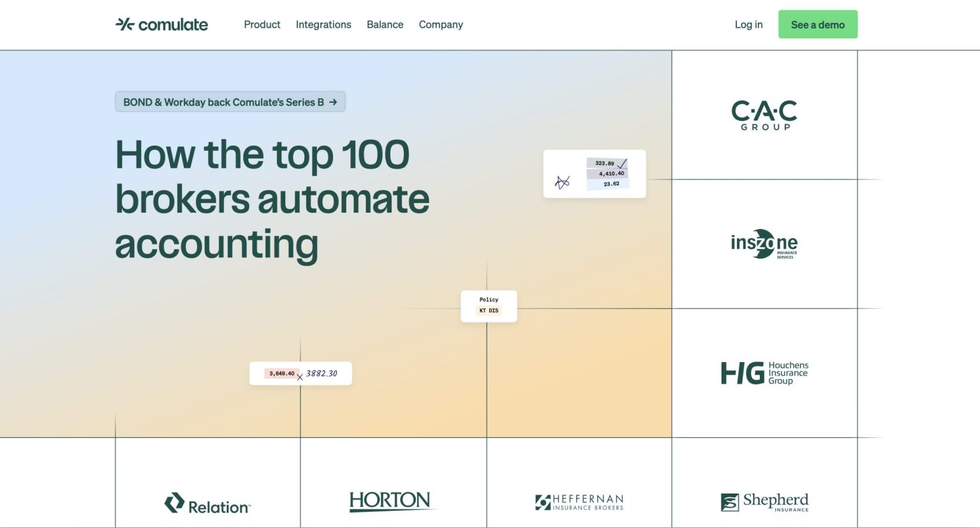The image size is (980, 528).
Task: Click the Log in link
Action: click(748, 24)
